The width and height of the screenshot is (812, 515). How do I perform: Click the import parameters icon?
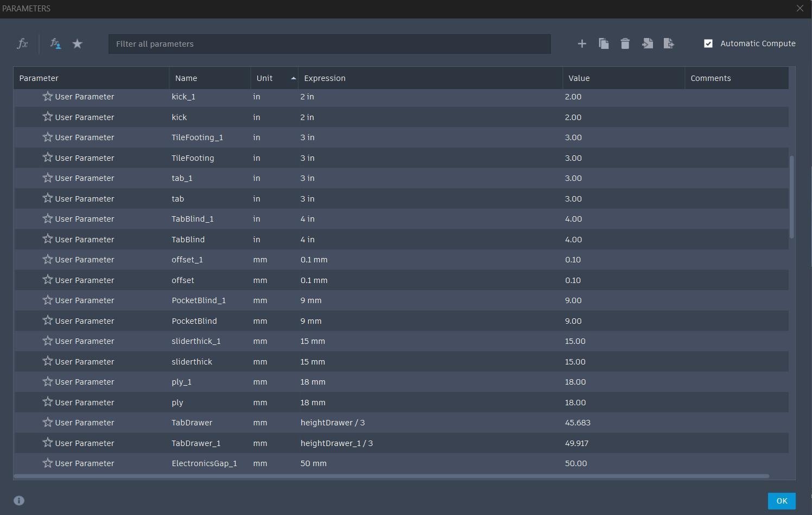(647, 43)
